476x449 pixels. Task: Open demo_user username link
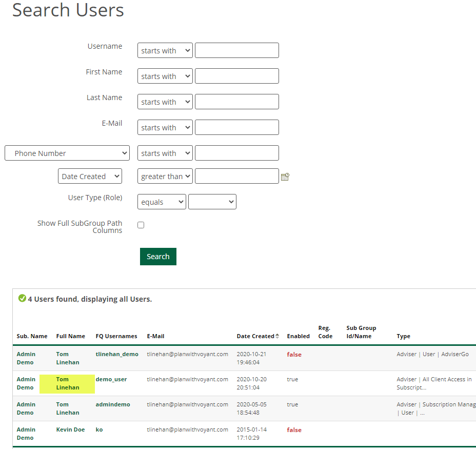click(x=111, y=379)
